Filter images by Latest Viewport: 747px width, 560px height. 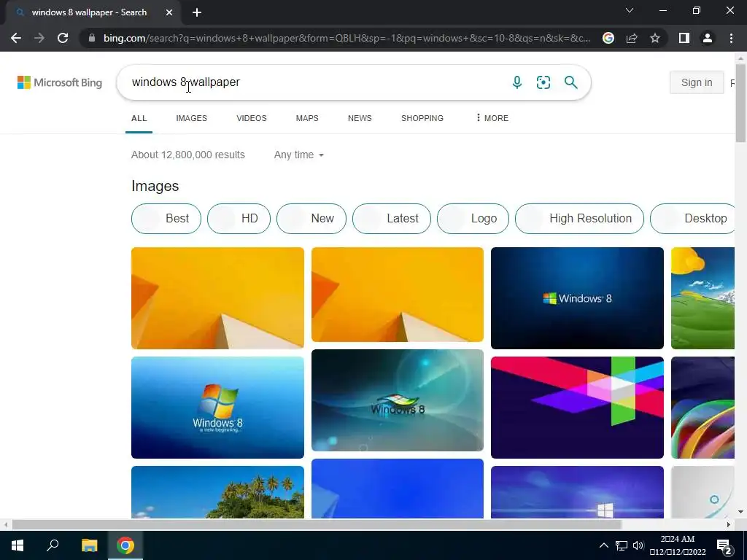[x=392, y=219]
